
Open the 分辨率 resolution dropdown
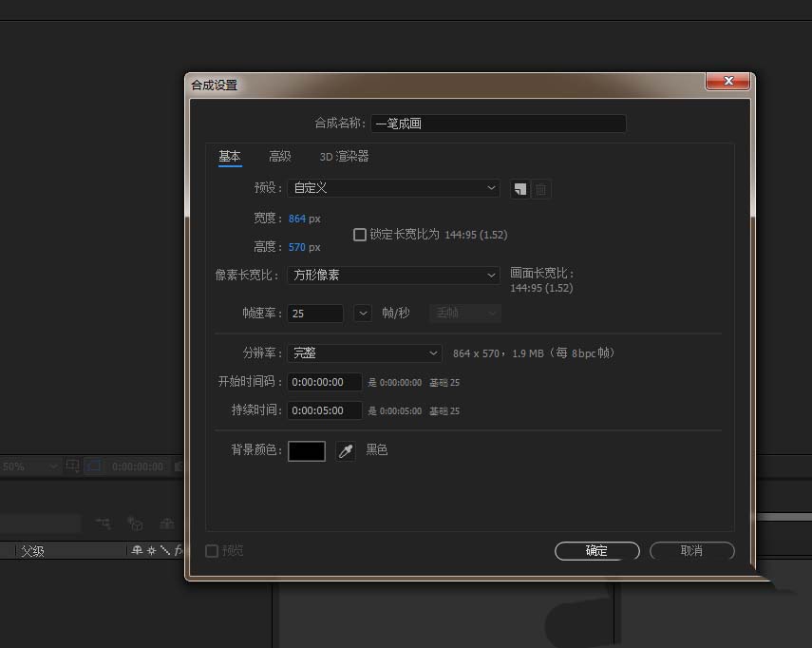pyautogui.click(x=364, y=353)
